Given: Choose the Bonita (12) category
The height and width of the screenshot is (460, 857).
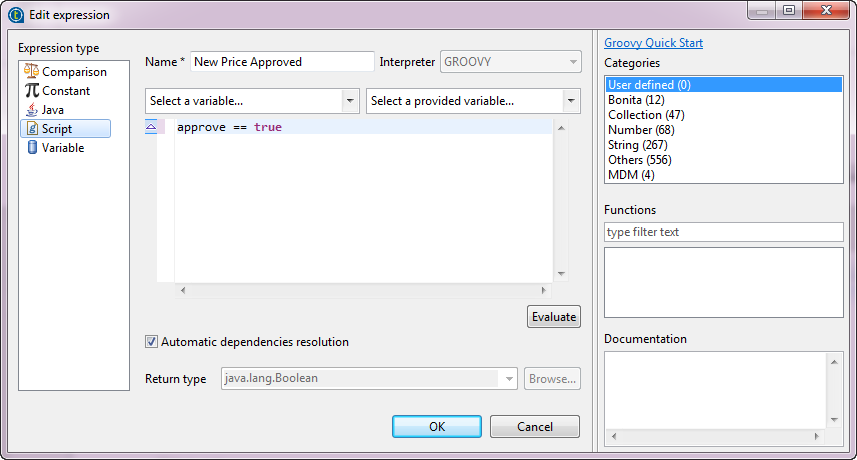Looking at the screenshot, I should click(x=635, y=100).
